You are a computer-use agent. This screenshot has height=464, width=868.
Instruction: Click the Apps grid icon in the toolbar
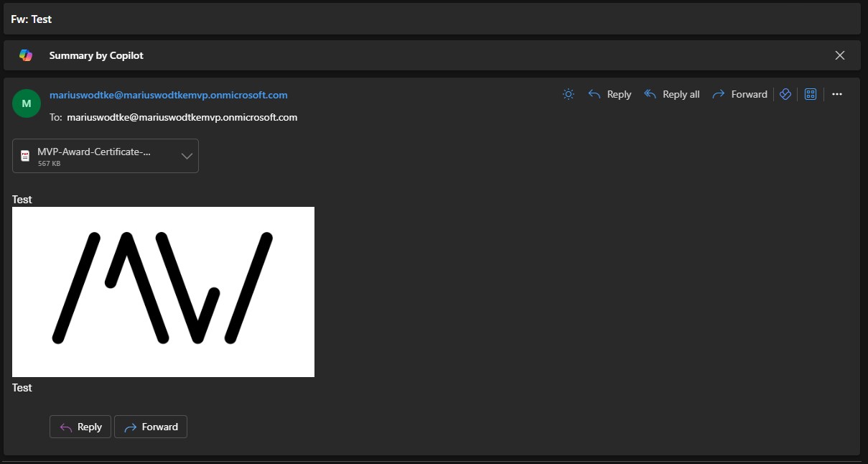click(811, 93)
